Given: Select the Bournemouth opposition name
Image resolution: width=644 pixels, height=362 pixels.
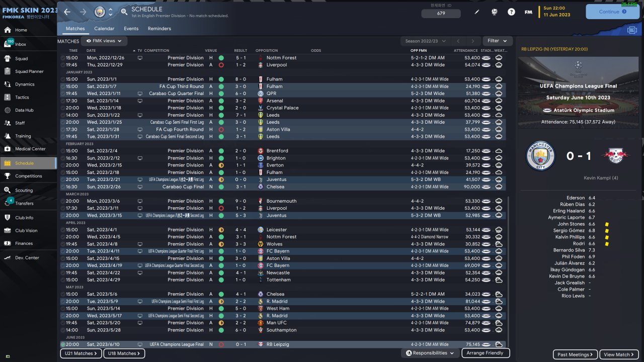Looking at the screenshot, I should 282,201.
